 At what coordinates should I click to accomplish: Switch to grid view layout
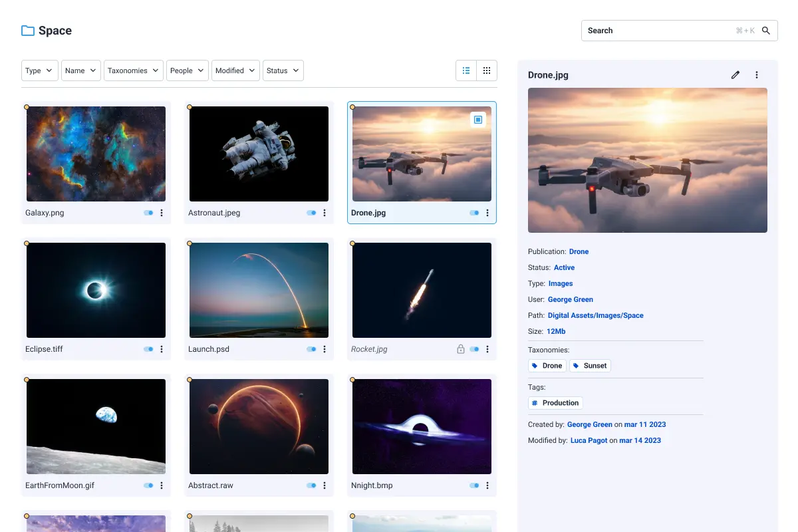487,70
